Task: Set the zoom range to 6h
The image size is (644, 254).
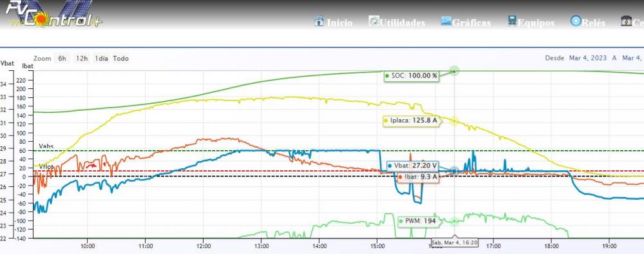Action: [62, 59]
